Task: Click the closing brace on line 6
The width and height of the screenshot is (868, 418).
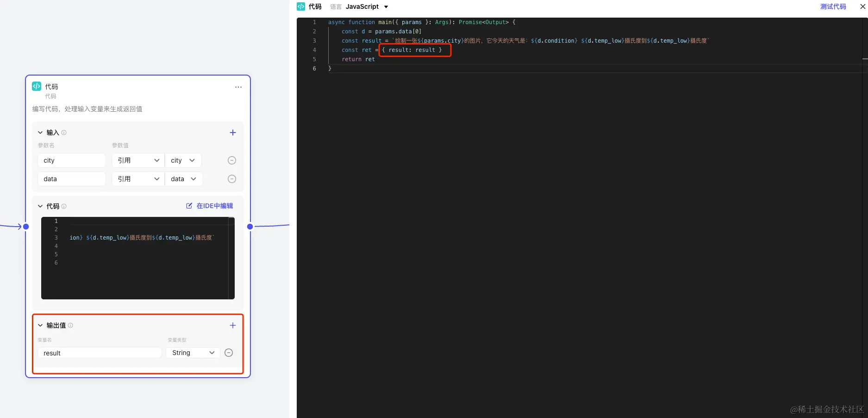Action: point(330,69)
